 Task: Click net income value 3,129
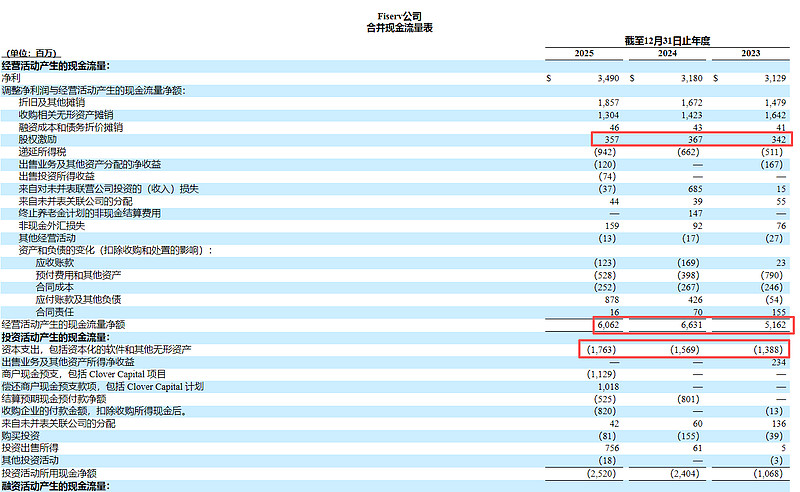[x=775, y=78]
